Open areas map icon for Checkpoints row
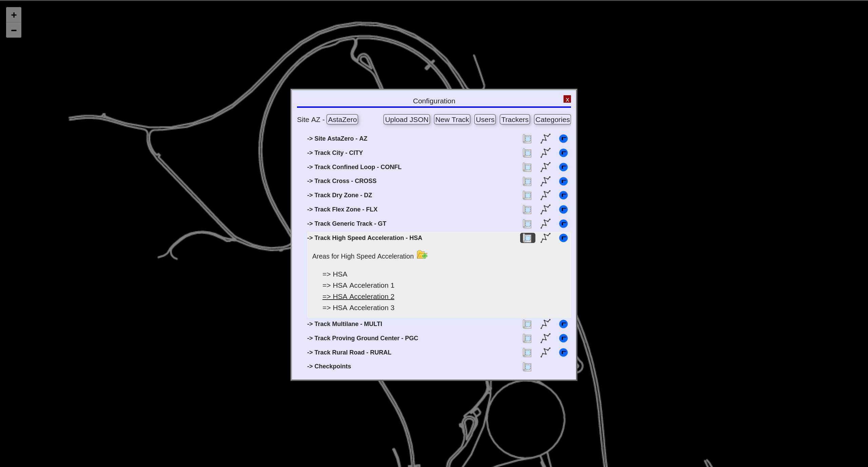This screenshot has width=868, height=467. [527, 367]
